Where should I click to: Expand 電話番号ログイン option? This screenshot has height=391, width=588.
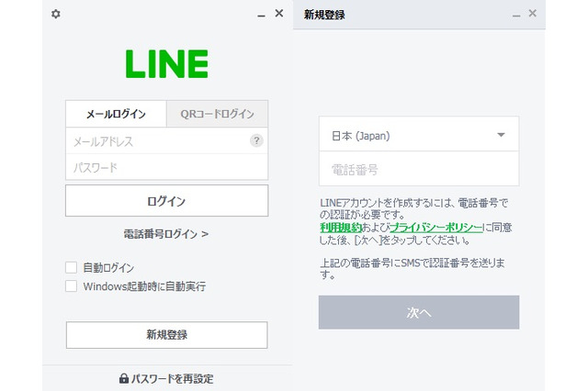(166, 234)
